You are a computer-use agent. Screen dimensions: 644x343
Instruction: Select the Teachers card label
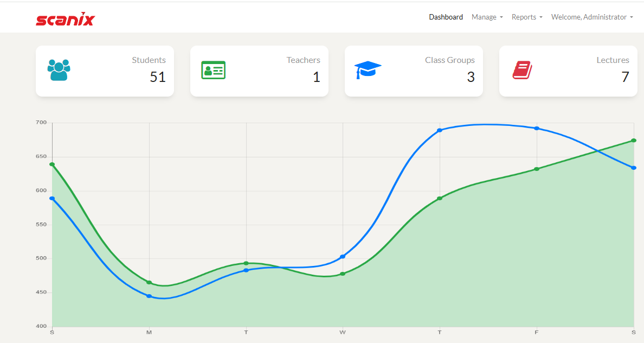303,60
